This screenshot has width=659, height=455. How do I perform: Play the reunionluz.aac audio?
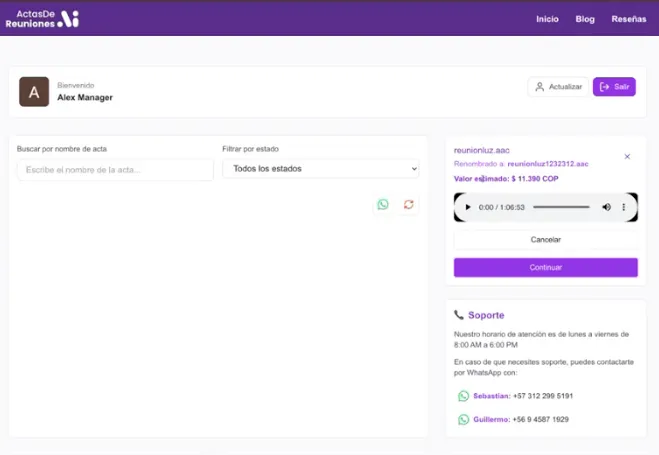468,207
